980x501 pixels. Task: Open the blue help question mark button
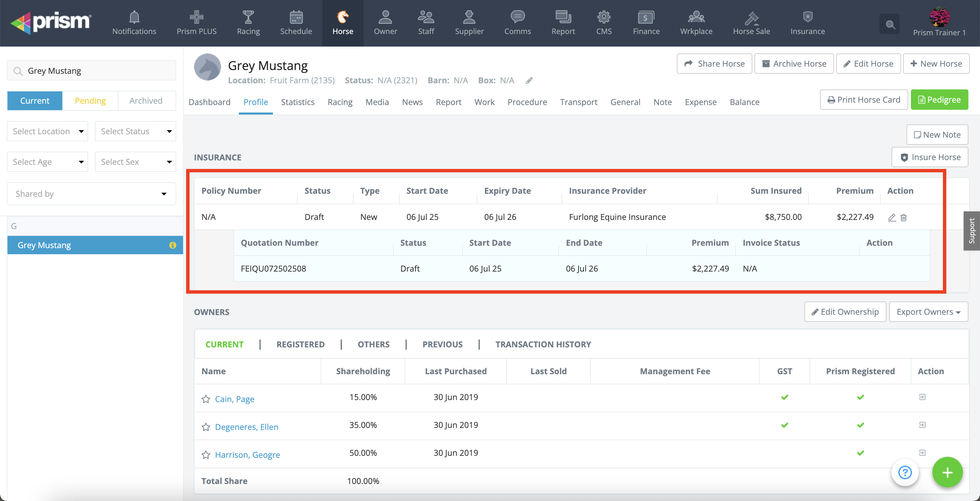click(x=905, y=472)
